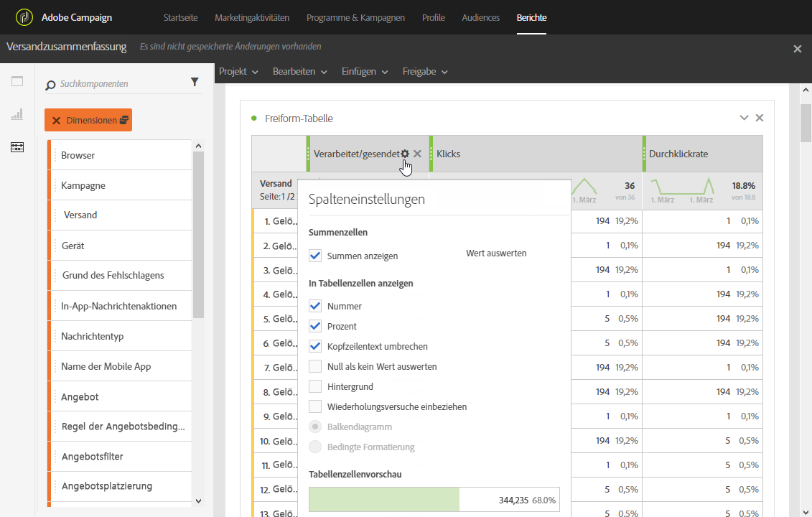Open the Visualizations bar chart icon
Image resolution: width=812 pixels, height=517 pixels.
coord(17,114)
